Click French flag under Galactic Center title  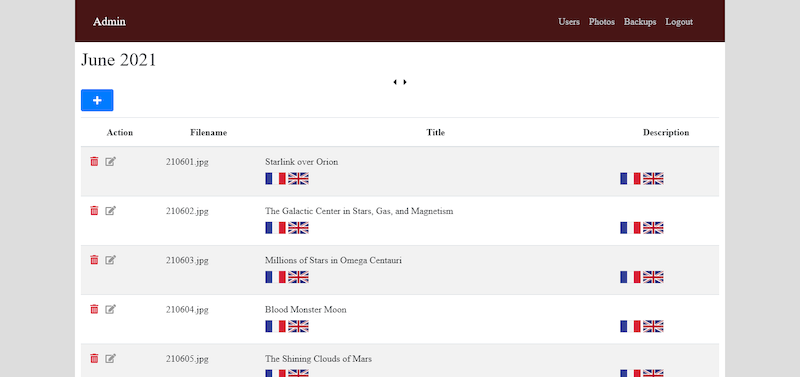click(275, 228)
